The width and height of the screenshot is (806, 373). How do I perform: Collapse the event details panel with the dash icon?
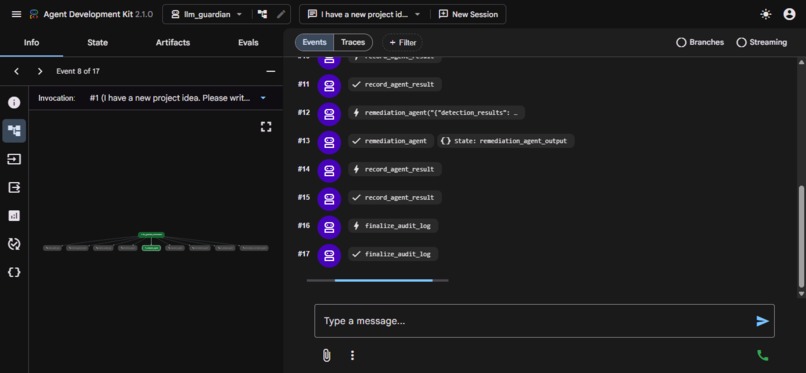[270, 71]
